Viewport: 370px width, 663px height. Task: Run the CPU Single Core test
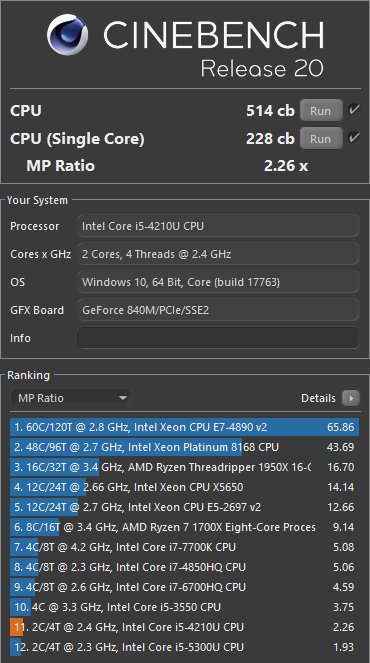(x=321, y=139)
